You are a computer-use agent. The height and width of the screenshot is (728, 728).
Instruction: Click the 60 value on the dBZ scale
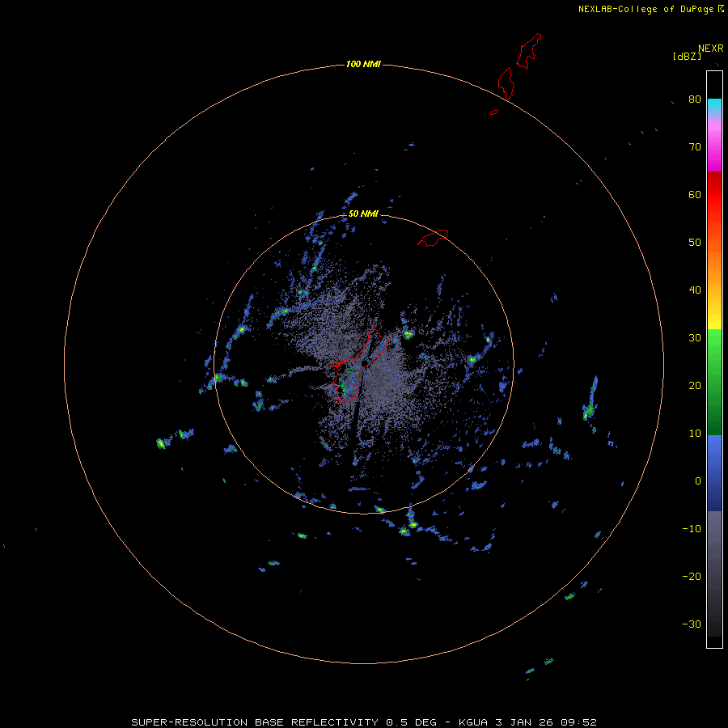click(x=695, y=194)
